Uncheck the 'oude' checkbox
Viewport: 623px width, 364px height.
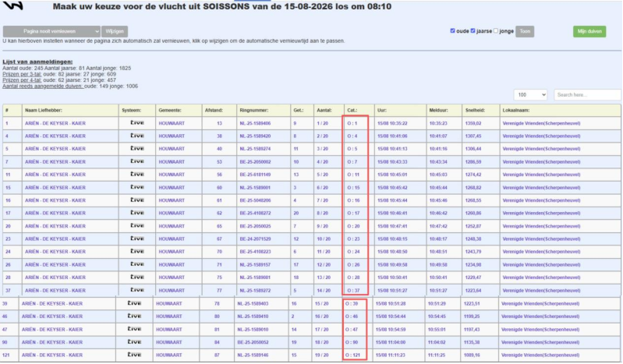tap(452, 30)
